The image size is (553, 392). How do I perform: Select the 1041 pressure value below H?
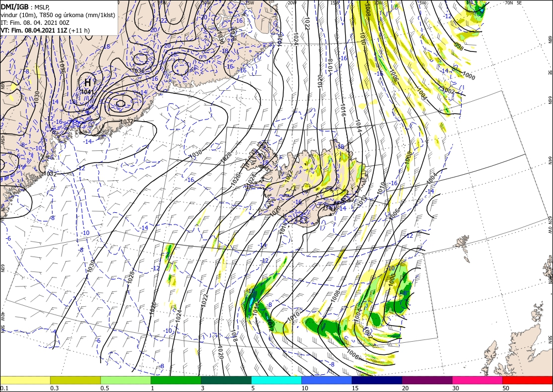click(x=87, y=92)
